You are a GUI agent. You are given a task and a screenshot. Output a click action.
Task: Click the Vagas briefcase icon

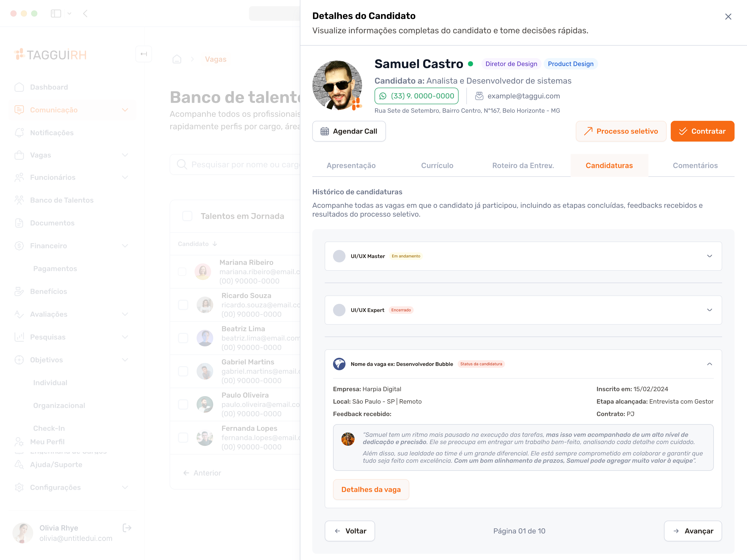(19, 155)
